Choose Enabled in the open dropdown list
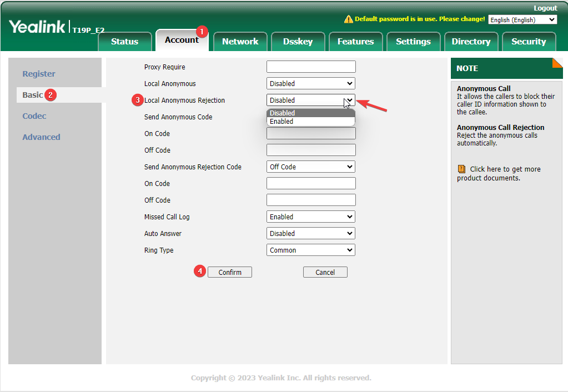The image size is (568, 392). pos(310,122)
